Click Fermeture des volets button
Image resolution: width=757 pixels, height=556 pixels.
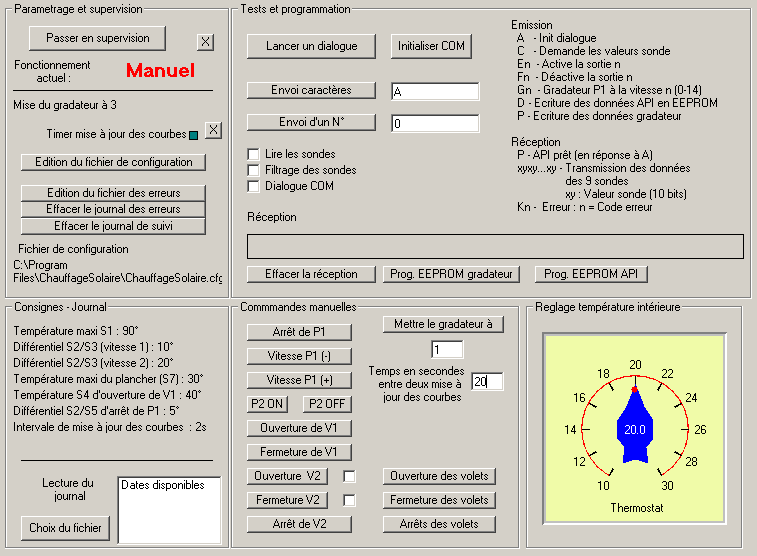tap(439, 500)
